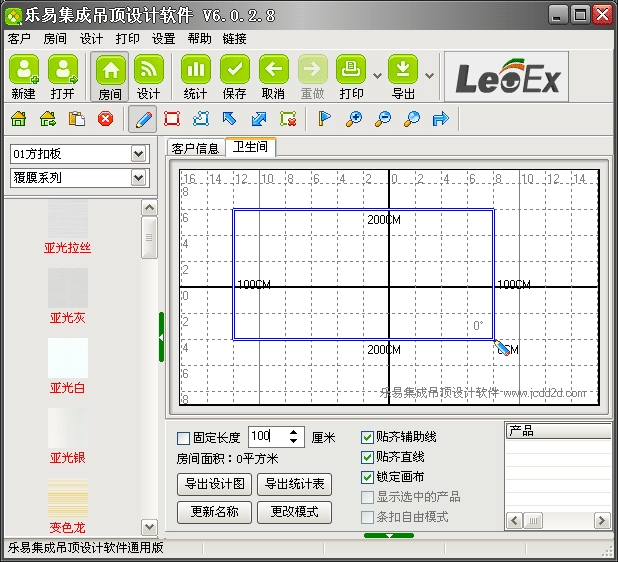Click the 新建 (New) customer icon
Viewport: 618px width, 562px height.
pos(24,71)
